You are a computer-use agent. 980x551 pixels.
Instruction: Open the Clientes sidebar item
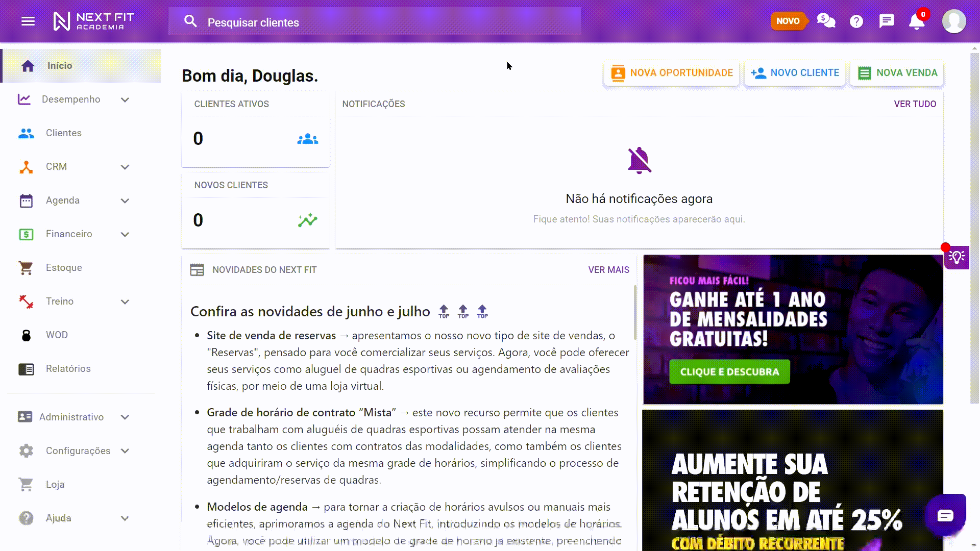[63, 133]
